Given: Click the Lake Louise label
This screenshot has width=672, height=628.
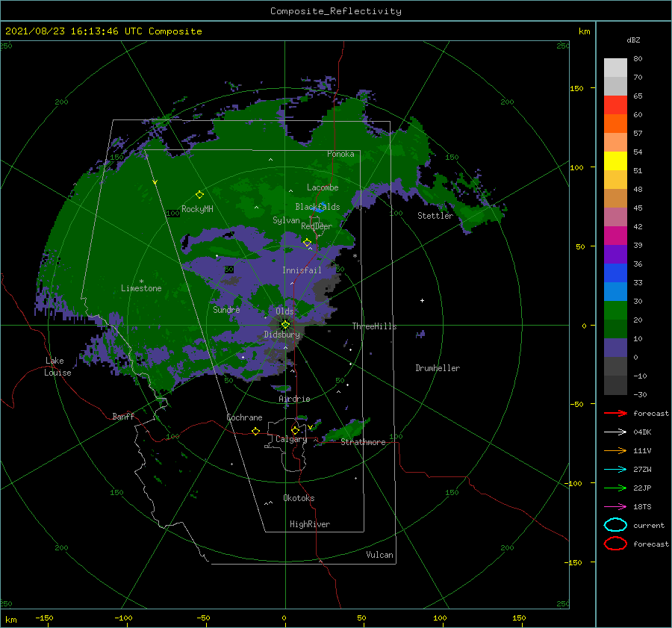Looking at the screenshot, I should 57,367.
